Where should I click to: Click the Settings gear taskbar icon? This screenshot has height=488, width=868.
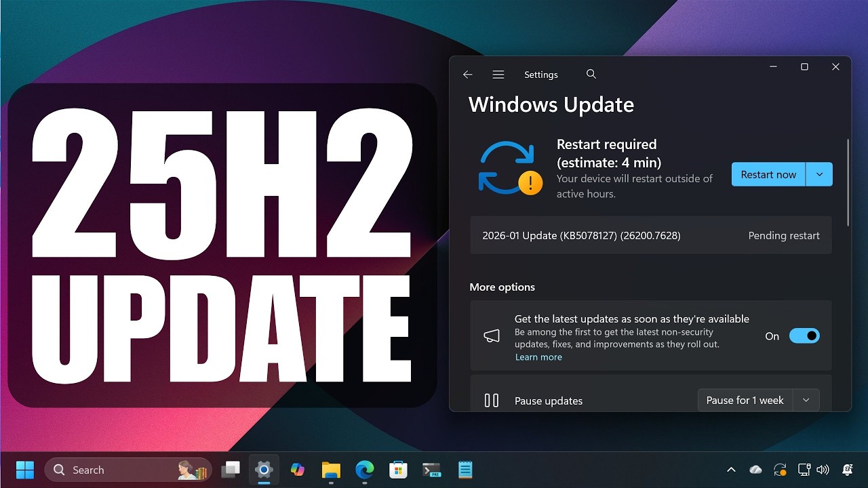(264, 470)
